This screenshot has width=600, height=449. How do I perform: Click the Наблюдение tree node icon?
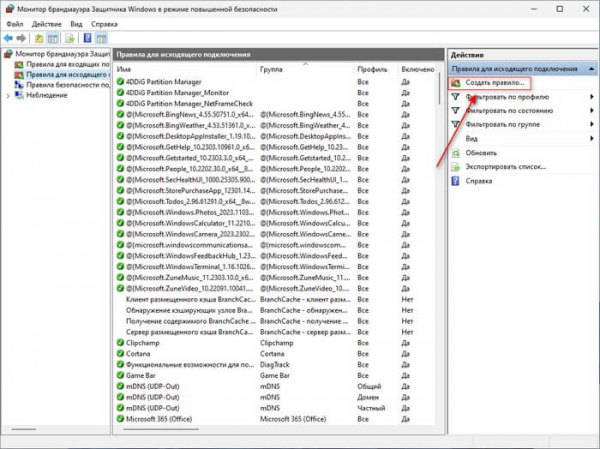point(19,95)
